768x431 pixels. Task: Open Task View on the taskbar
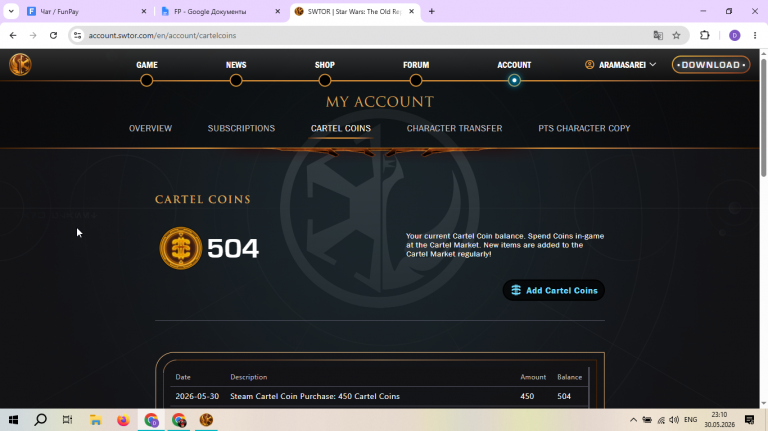tap(68, 420)
